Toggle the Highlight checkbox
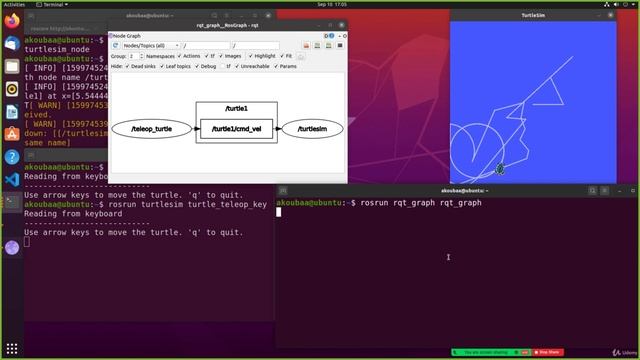The image size is (640, 360). pos(262,56)
